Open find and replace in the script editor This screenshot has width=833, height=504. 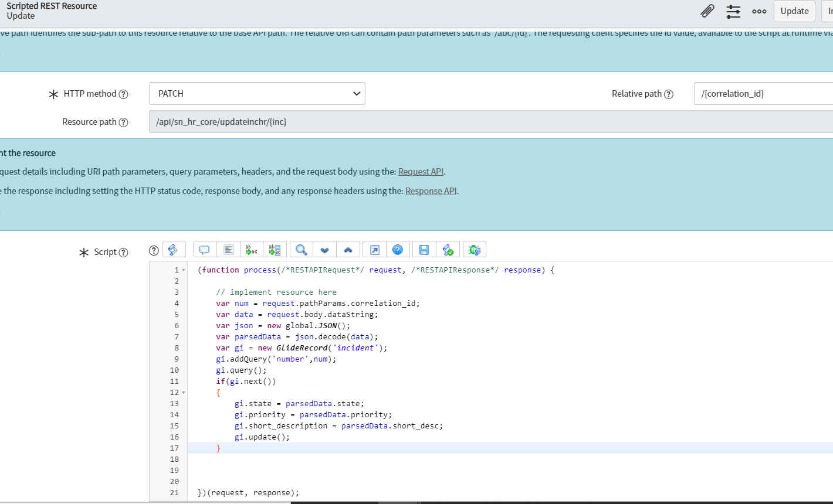pyautogui.click(x=252, y=249)
